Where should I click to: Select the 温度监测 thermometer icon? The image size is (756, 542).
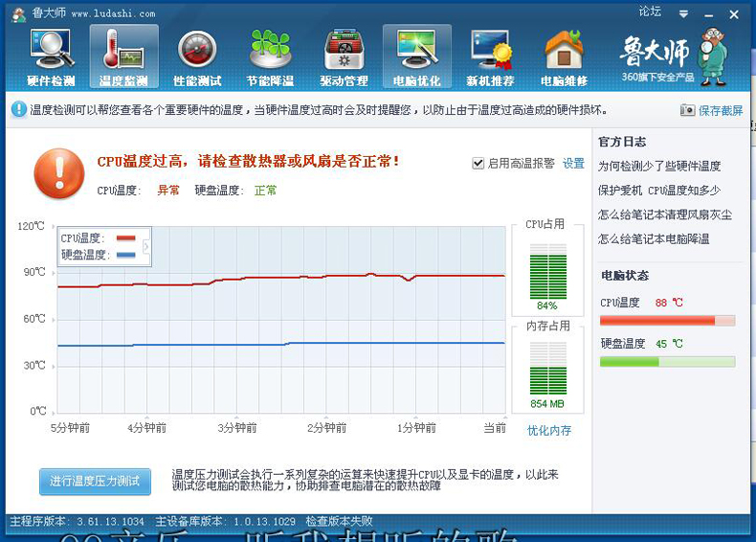coord(123,57)
